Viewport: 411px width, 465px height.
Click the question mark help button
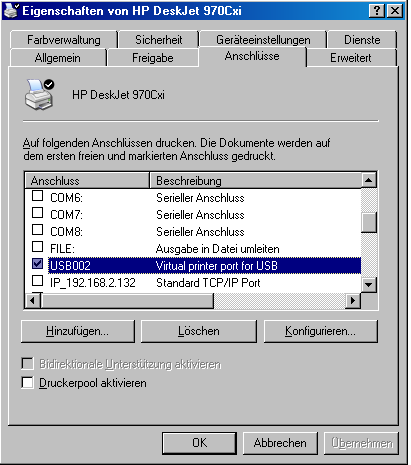377,11
